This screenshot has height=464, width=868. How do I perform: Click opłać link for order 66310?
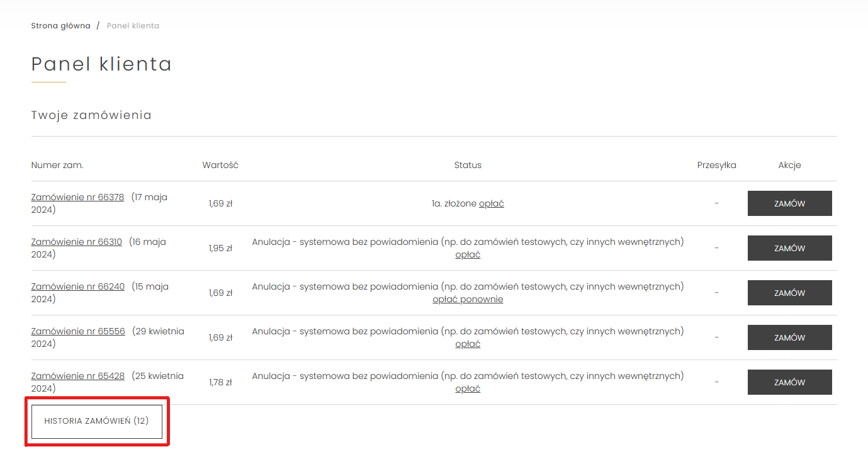click(x=468, y=254)
